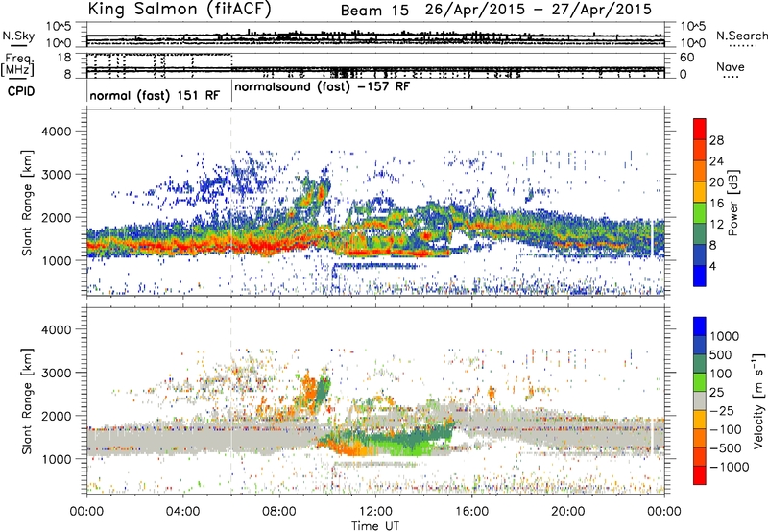Screen dimensions: 768x532
Task: Click the 'Velocity [m s-1]' colorbar label
Action: pos(758,400)
